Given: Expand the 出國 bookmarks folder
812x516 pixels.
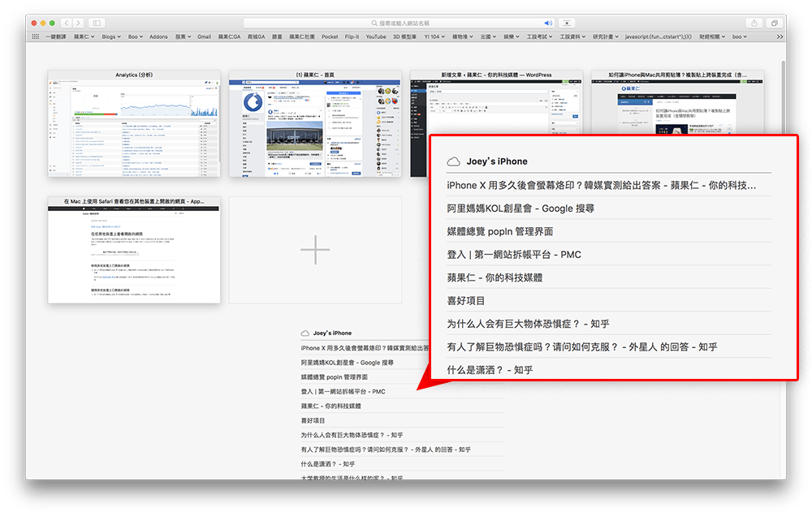Looking at the screenshot, I should coord(488,37).
